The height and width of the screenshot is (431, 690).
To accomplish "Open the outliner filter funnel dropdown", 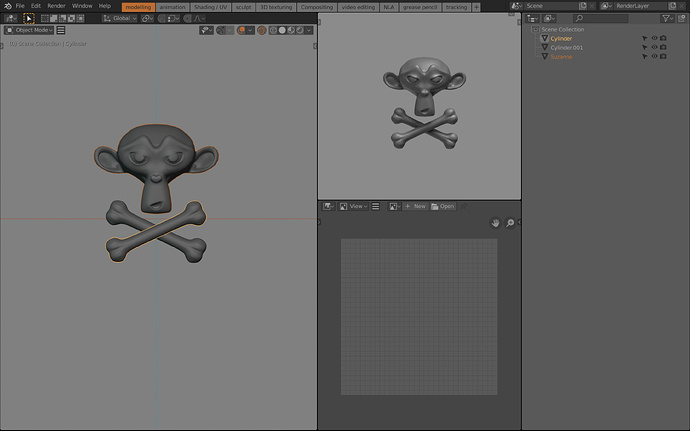I will point(668,18).
